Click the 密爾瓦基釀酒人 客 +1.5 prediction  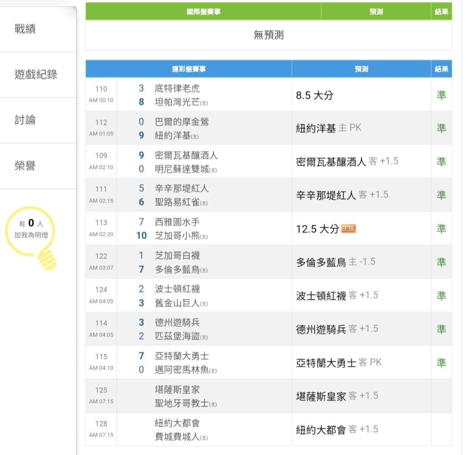tap(347, 162)
